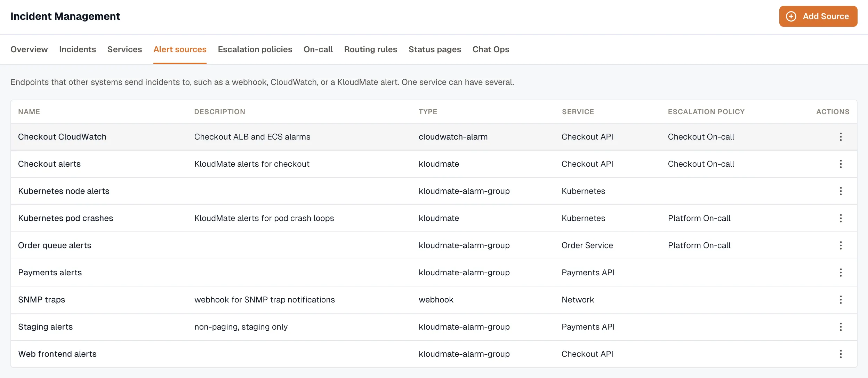Open actions menu for Staging alerts
This screenshot has width=868, height=378.
841,327
